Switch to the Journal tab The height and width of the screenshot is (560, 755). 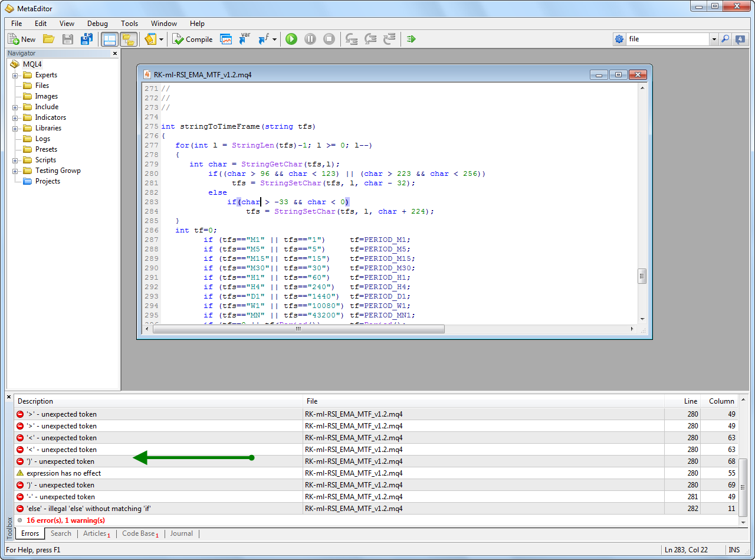click(x=182, y=533)
